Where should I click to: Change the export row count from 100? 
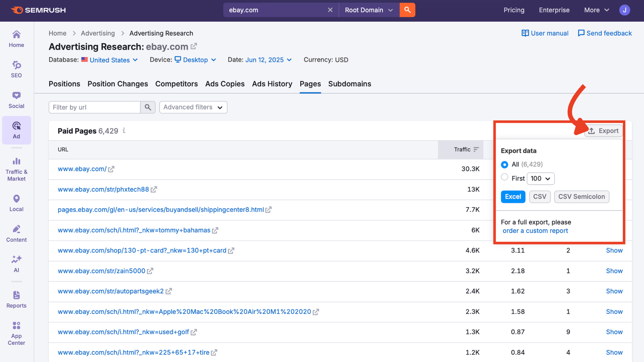point(541,178)
